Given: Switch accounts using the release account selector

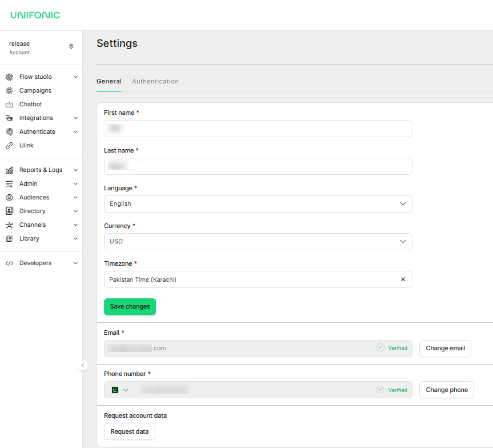Looking at the screenshot, I should pyautogui.click(x=41, y=47).
